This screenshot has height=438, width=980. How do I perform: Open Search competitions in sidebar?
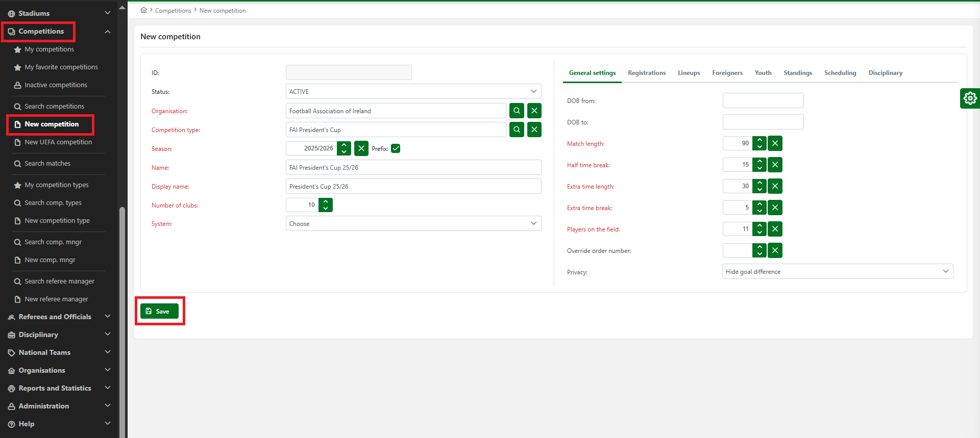(x=54, y=106)
